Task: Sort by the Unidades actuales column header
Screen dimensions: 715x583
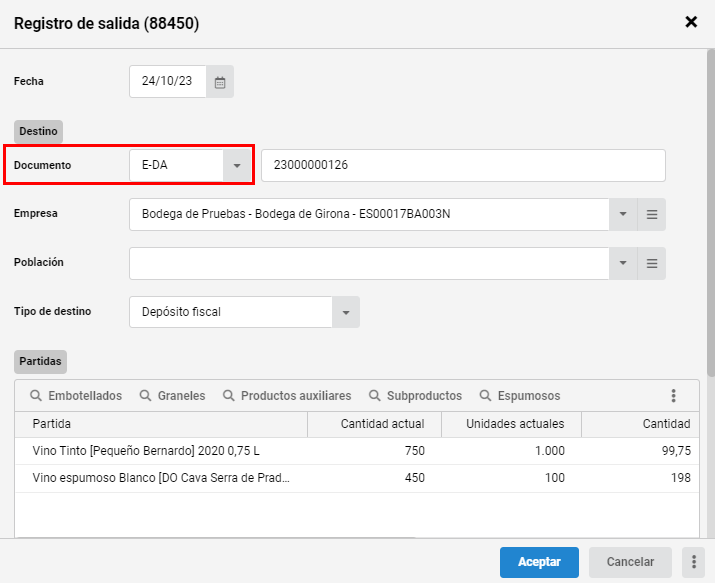Action: (511, 424)
